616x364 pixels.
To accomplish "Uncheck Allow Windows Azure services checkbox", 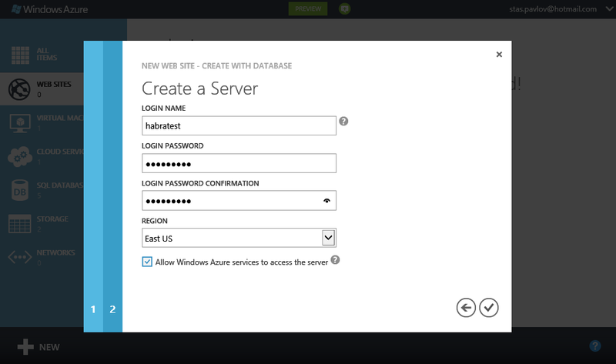I will point(147,262).
